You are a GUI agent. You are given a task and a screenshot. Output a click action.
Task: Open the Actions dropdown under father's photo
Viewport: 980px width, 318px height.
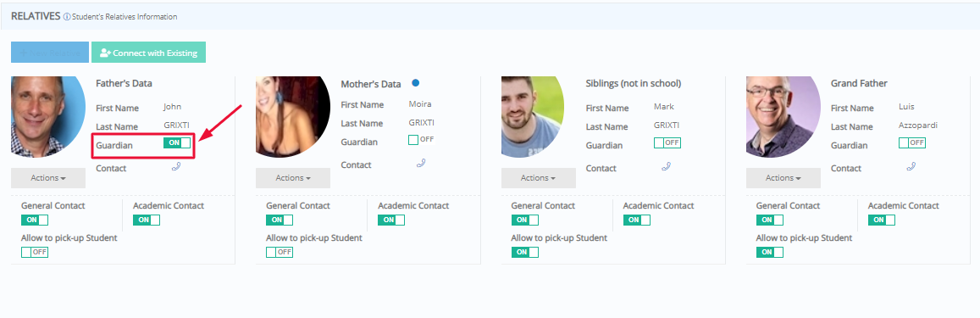tap(48, 178)
